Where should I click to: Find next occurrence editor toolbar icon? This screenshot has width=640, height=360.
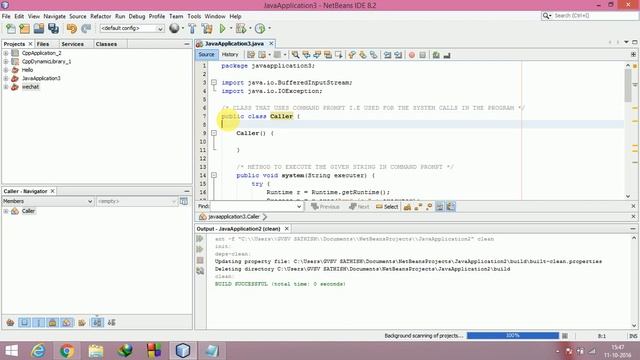317,55
